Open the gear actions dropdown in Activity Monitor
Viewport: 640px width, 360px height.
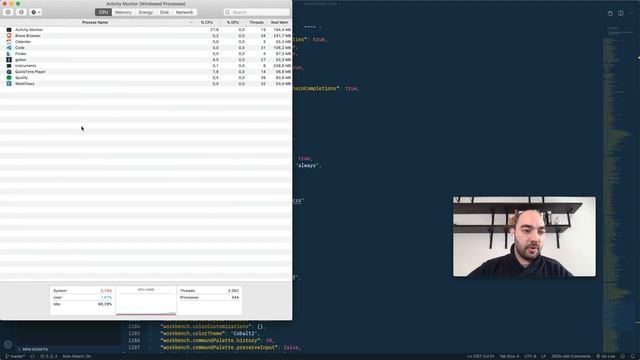coord(36,12)
